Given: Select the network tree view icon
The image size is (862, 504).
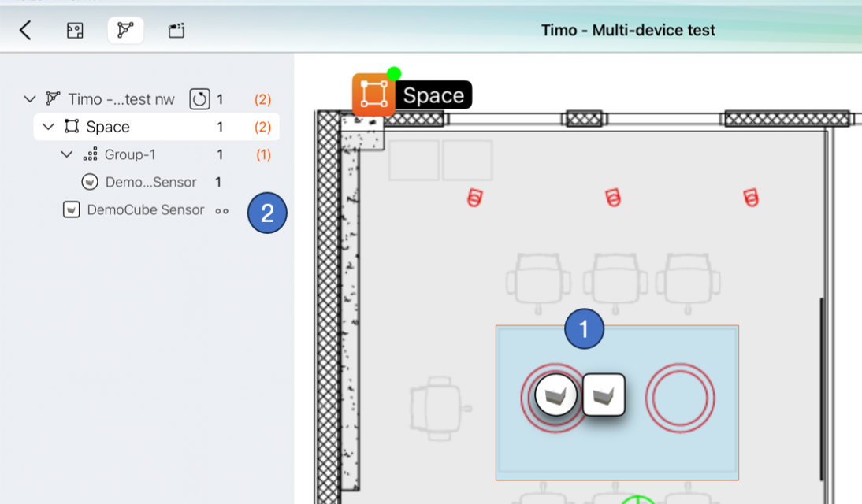Looking at the screenshot, I should (125, 31).
